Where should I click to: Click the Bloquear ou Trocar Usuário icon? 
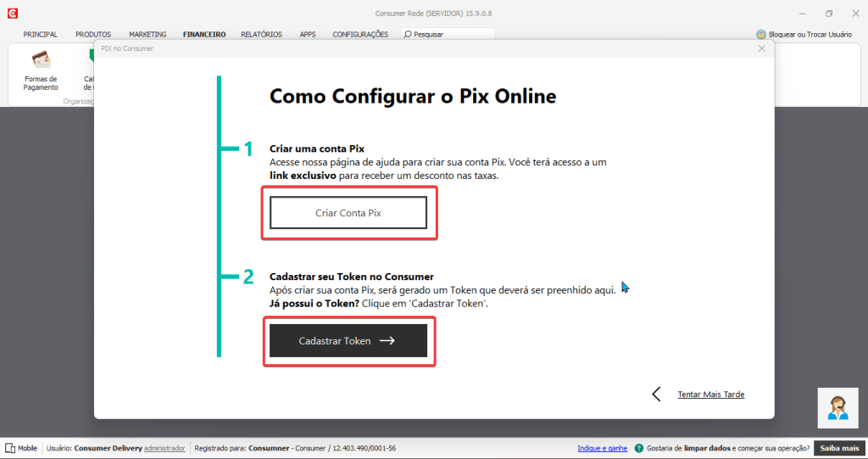click(x=761, y=35)
